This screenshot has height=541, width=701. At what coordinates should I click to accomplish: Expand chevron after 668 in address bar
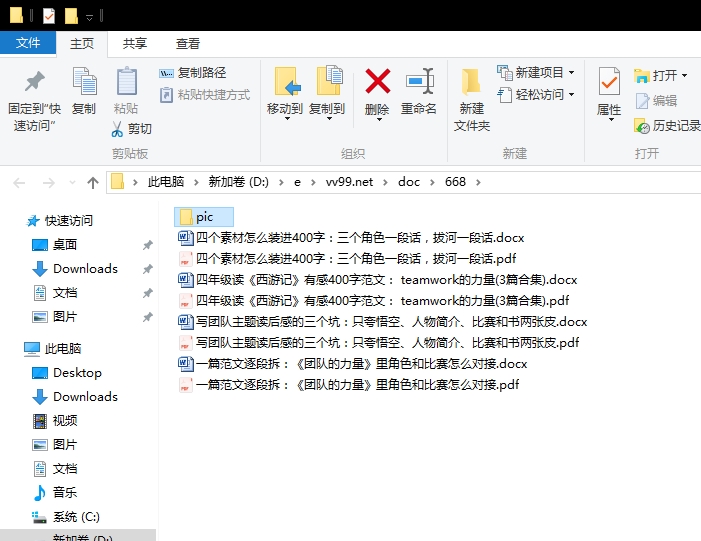pyautogui.click(x=478, y=182)
